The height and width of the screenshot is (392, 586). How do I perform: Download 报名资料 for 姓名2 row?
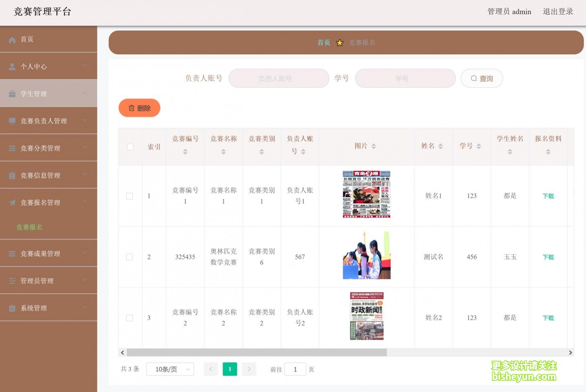pos(548,318)
